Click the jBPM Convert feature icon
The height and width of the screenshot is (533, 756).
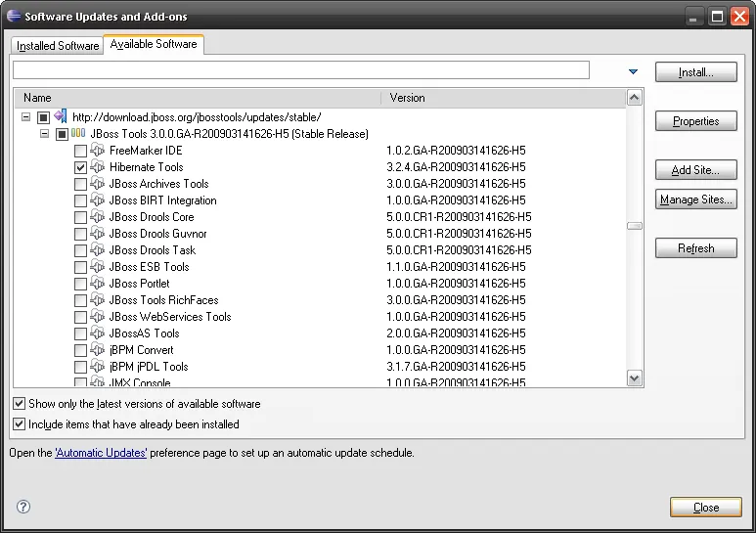[x=98, y=349]
